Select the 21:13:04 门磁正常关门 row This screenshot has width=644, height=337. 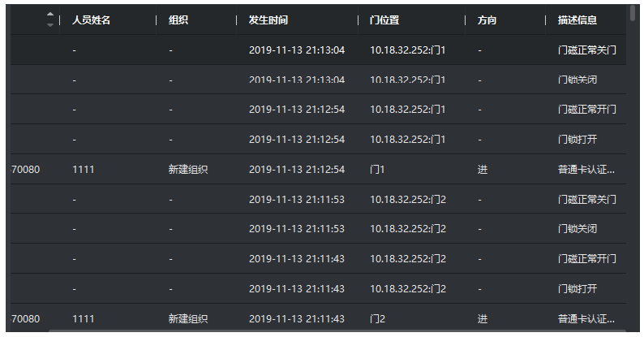point(318,50)
